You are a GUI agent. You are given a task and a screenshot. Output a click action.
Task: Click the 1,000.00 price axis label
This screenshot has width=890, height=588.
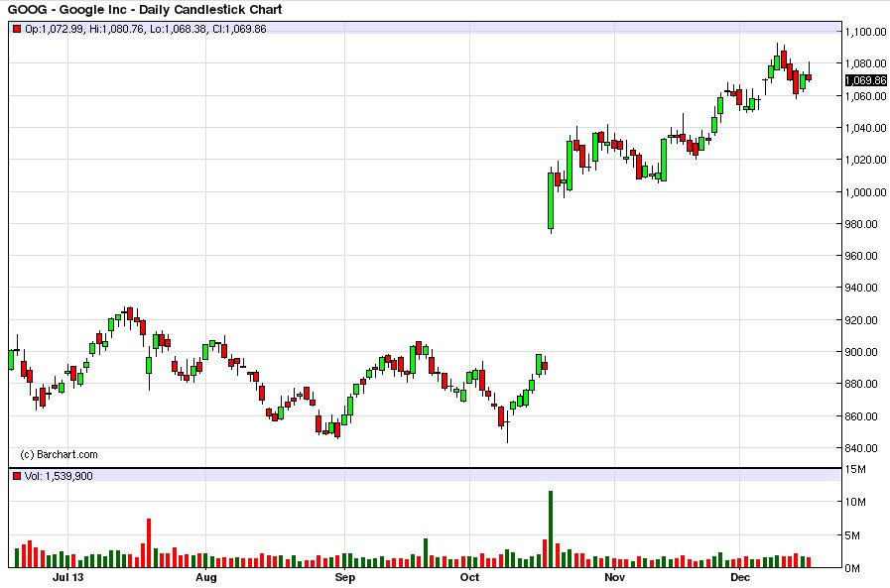pyautogui.click(x=865, y=192)
